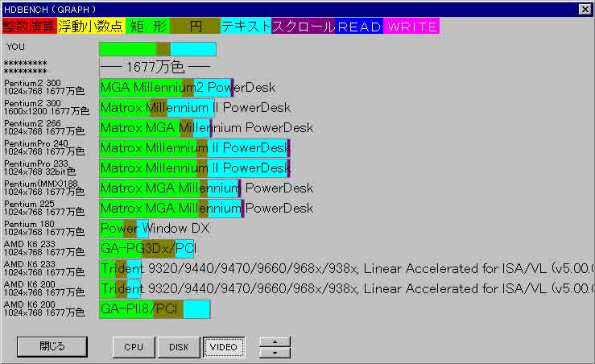Click the purple スクロール legend swatch
595x364 pixels.
(x=304, y=27)
